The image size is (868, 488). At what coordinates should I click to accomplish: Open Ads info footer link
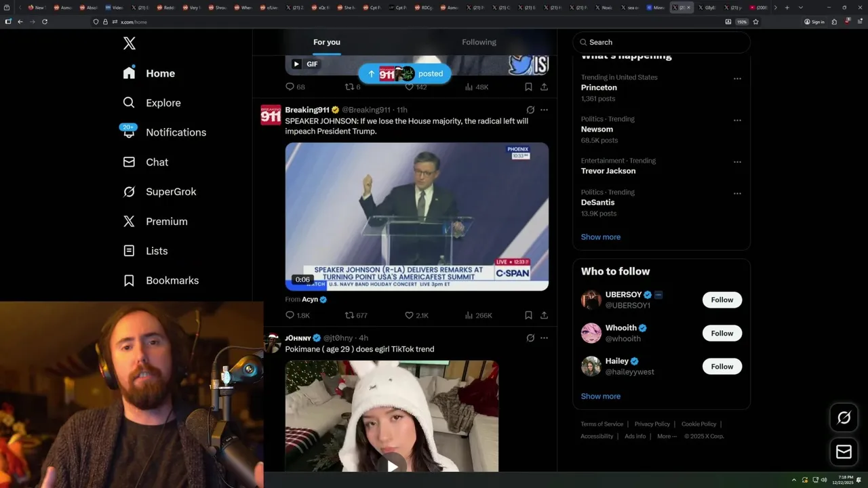pos(635,436)
